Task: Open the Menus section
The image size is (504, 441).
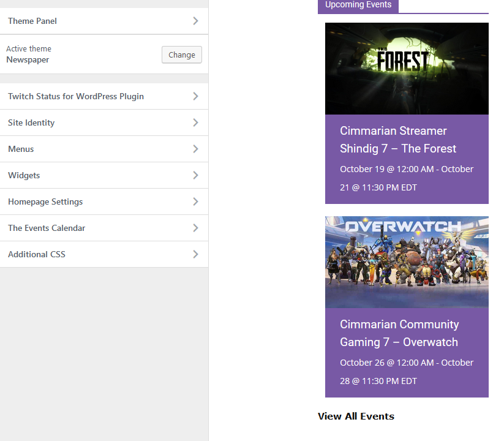Action: (104, 149)
